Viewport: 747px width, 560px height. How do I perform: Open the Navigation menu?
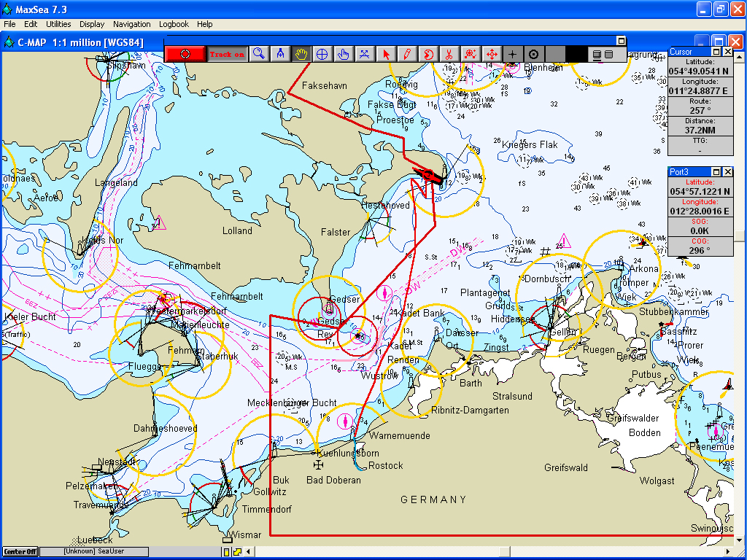click(x=132, y=24)
